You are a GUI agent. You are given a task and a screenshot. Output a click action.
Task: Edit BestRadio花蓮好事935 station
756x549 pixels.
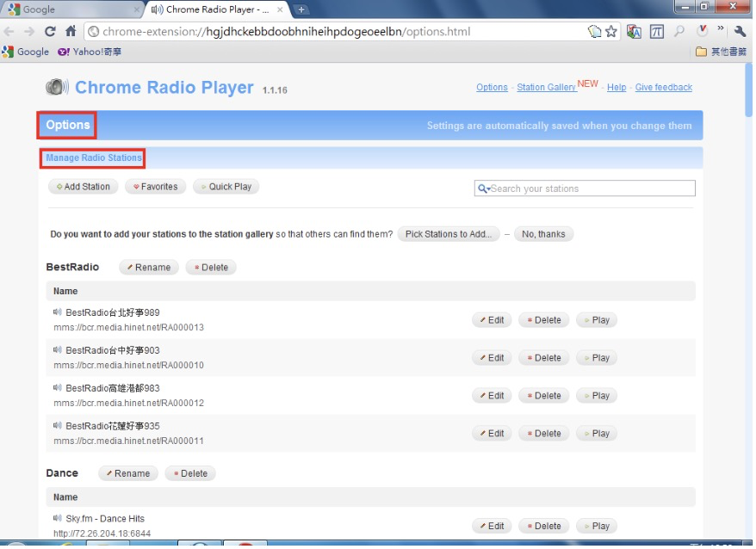[x=492, y=434]
